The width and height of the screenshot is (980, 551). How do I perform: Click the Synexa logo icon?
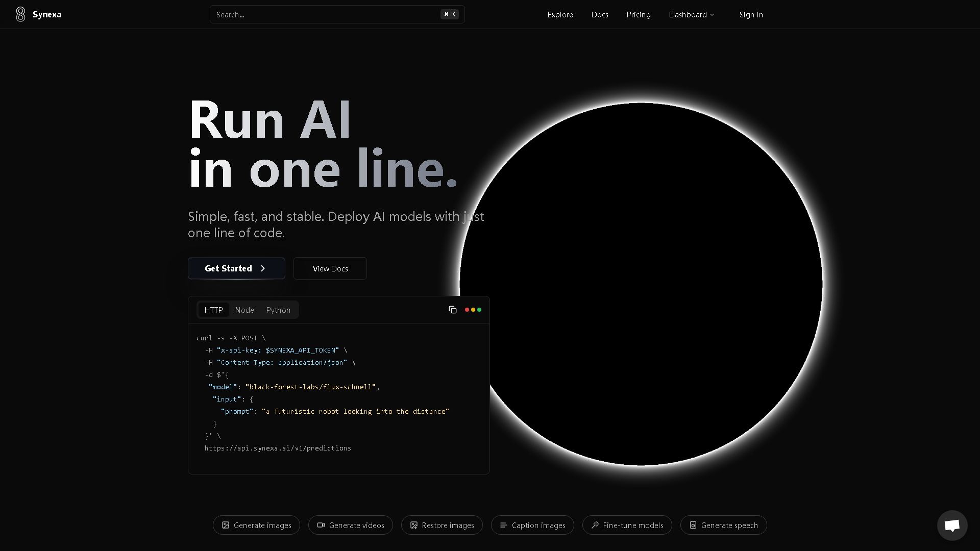[x=21, y=14]
